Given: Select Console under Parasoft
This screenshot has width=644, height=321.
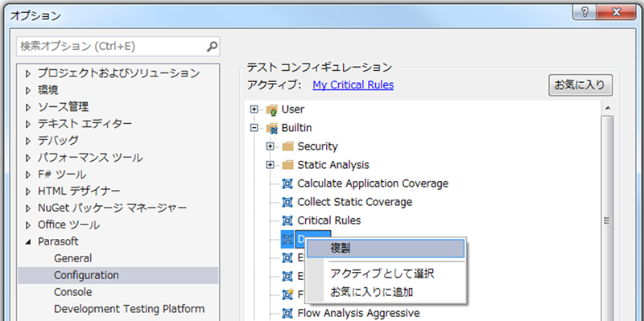Looking at the screenshot, I should [x=73, y=292].
